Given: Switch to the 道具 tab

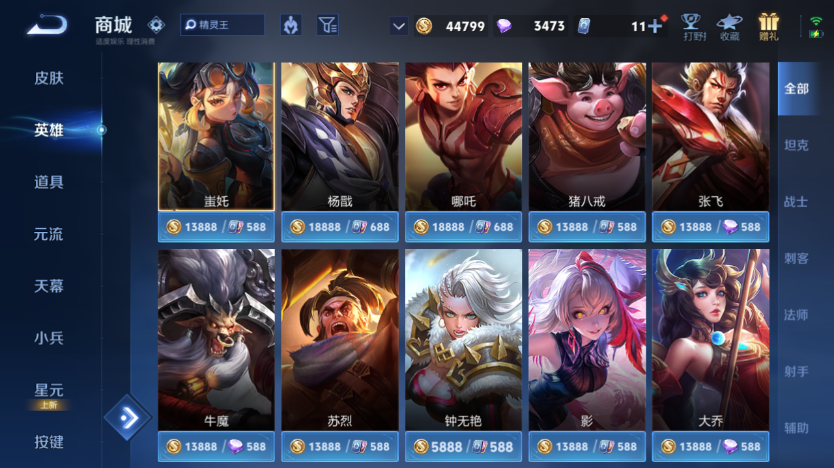Looking at the screenshot, I should click(x=48, y=182).
